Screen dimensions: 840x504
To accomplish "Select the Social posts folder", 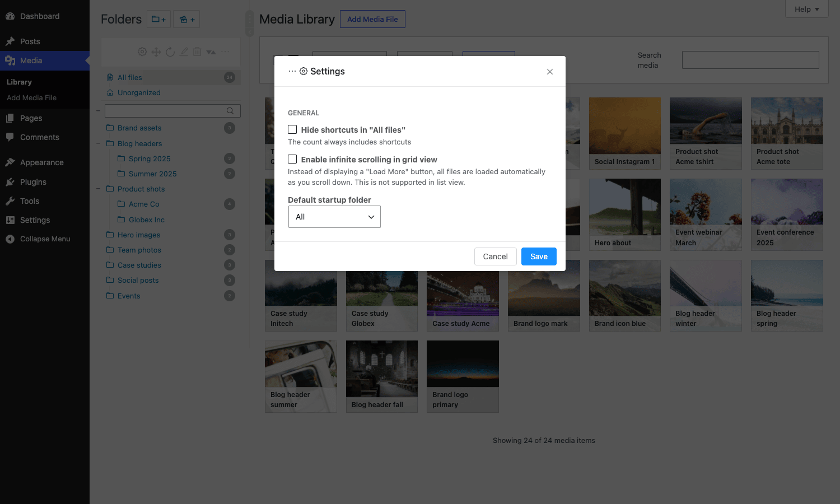I will pos(171,280).
